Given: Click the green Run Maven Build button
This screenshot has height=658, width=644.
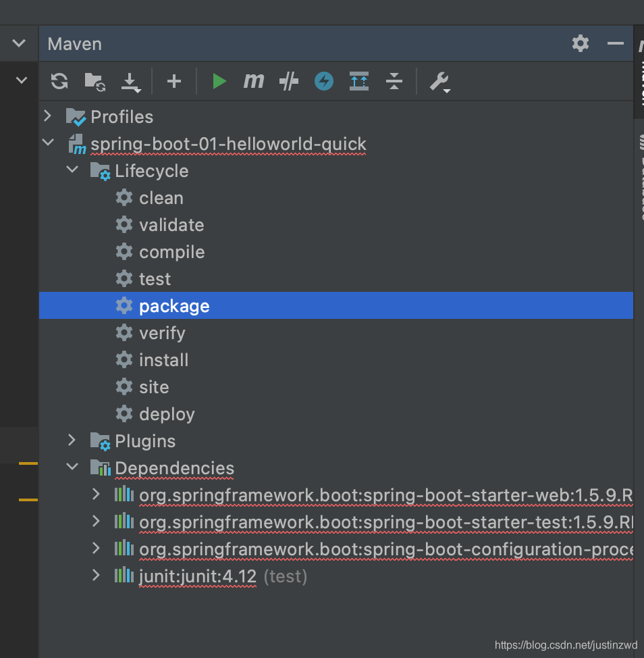Looking at the screenshot, I should (x=219, y=81).
